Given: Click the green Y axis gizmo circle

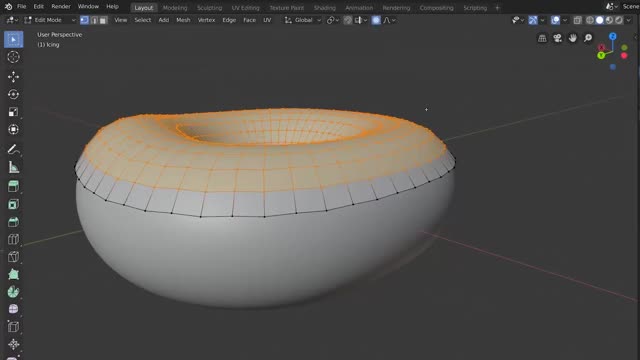Looking at the screenshot, I should (x=601, y=56).
